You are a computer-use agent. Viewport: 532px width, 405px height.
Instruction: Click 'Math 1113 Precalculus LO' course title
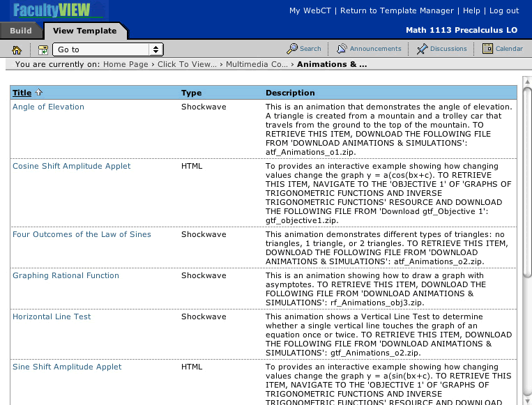click(462, 30)
